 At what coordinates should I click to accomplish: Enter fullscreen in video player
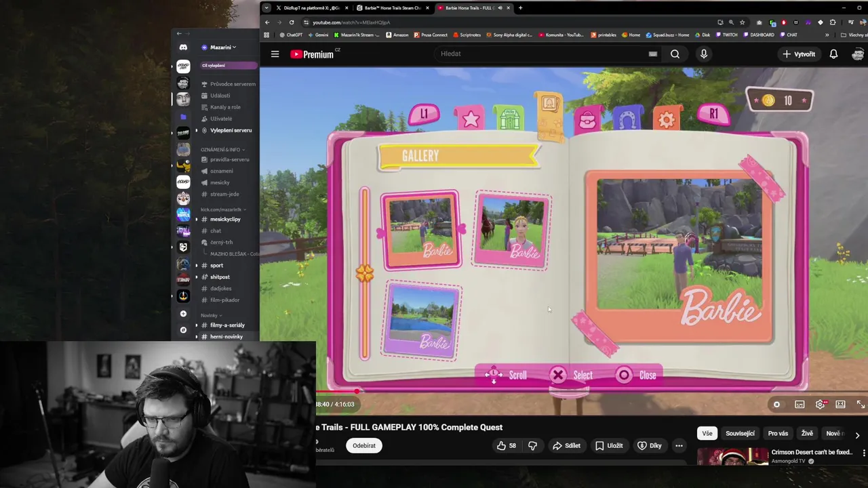coord(860,405)
